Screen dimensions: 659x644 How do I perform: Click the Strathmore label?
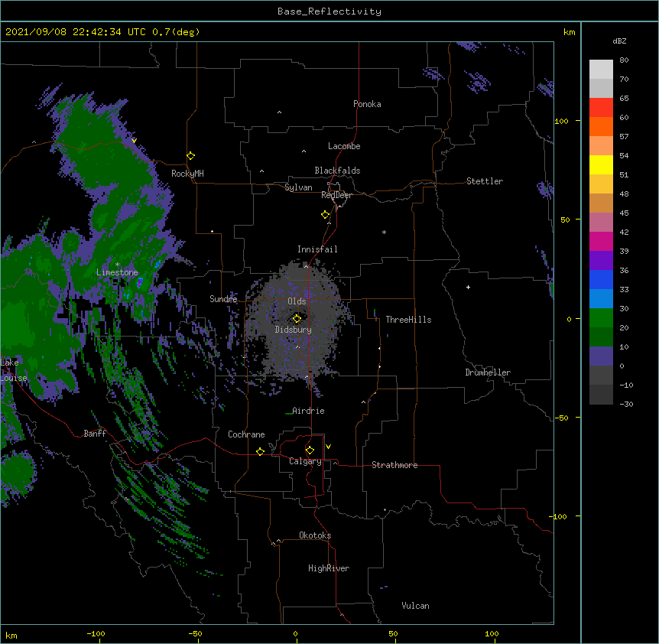point(394,465)
